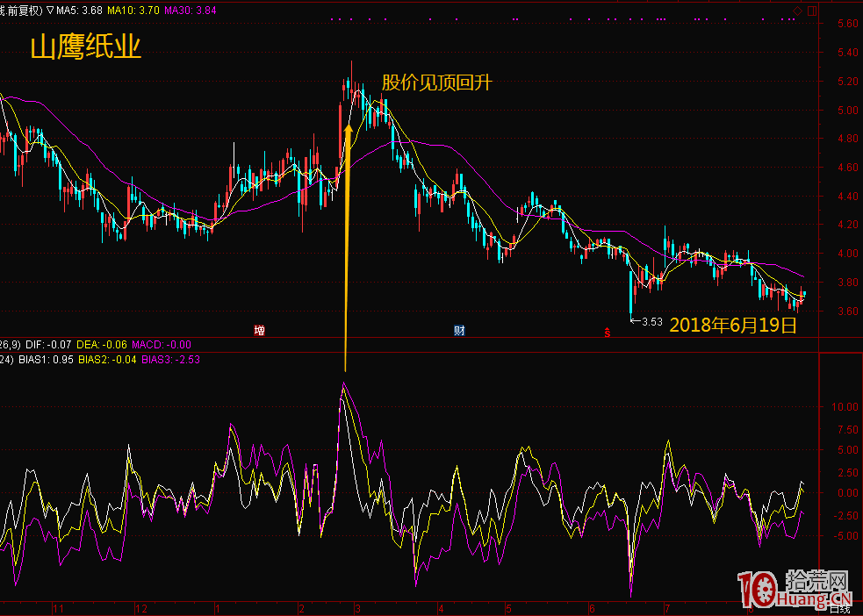Click the square icon in top-right corner
The image size is (863, 616).
(810, 11)
